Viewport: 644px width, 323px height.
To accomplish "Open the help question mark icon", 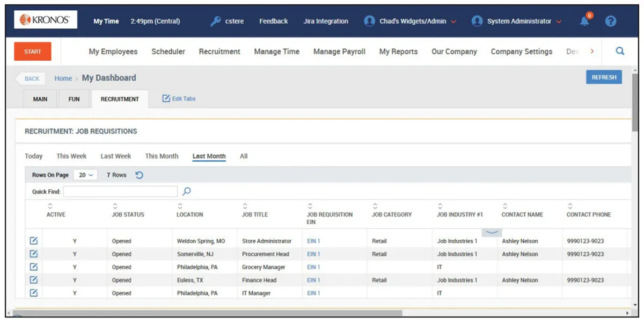I will click(611, 21).
